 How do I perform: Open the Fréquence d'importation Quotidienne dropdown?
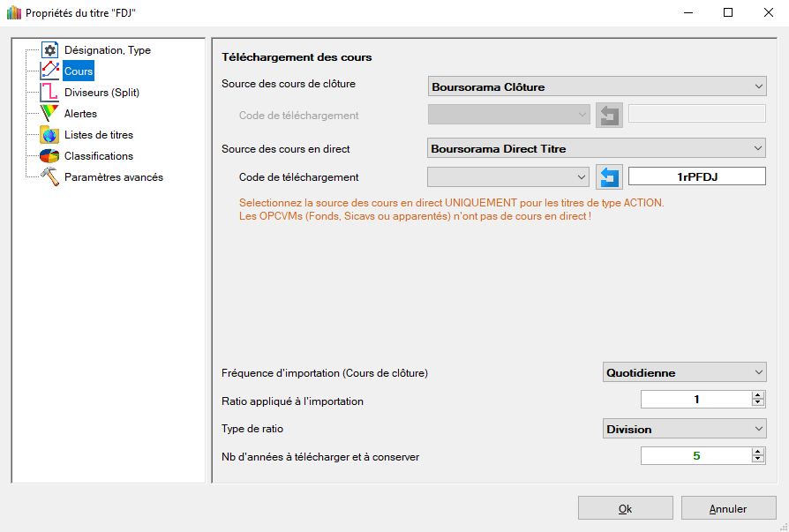coord(684,372)
